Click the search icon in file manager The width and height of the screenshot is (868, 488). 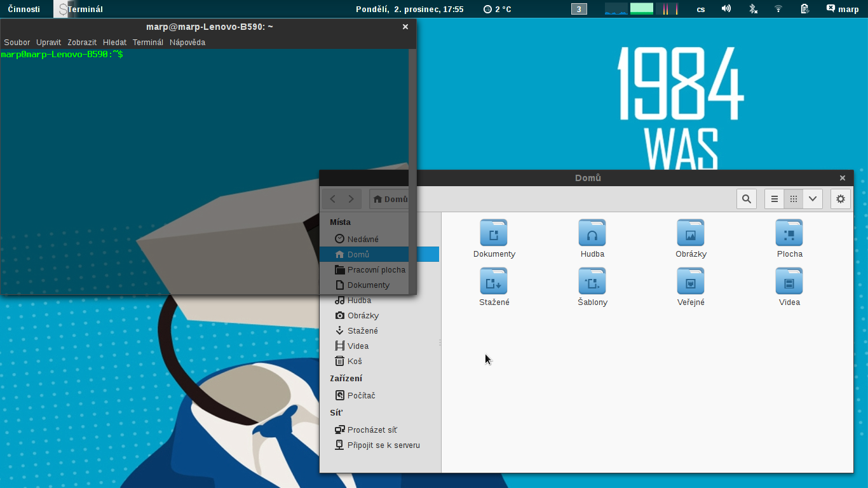click(747, 199)
